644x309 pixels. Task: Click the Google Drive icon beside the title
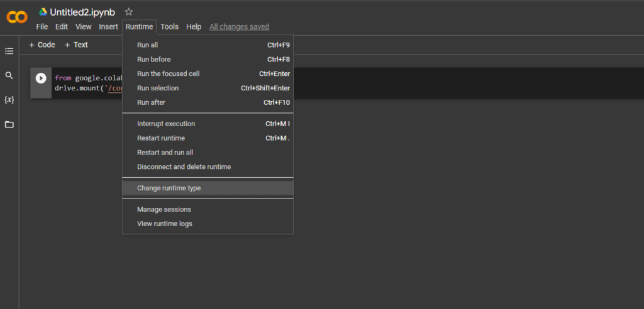tap(43, 12)
